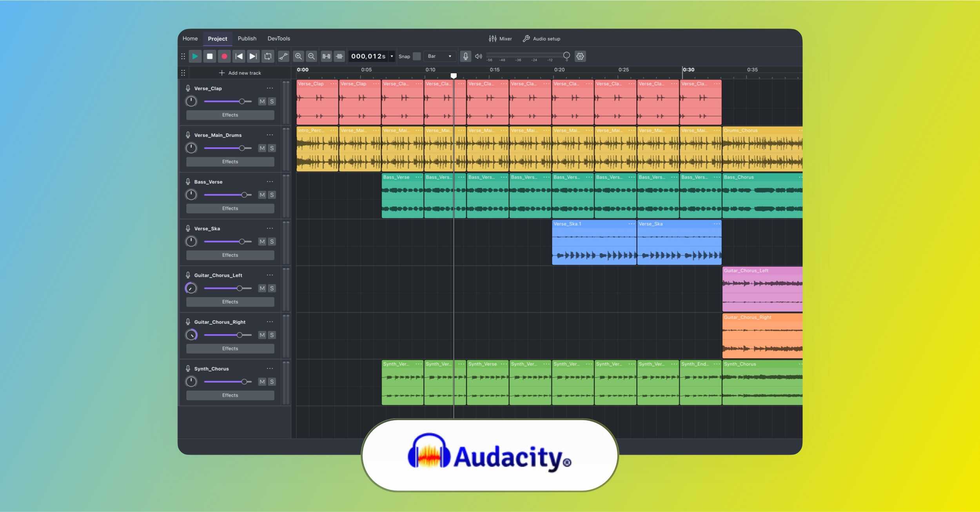Solo the Verse_Ska track

pyautogui.click(x=272, y=241)
